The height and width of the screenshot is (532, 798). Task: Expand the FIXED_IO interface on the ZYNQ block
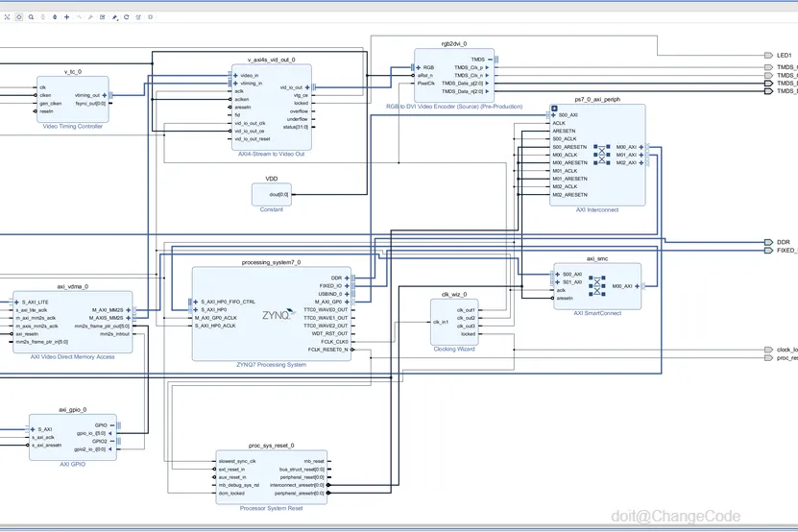click(x=347, y=286)
